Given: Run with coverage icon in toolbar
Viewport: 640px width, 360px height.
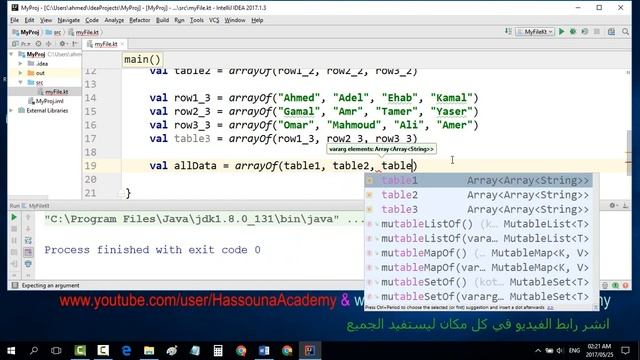Looking at the screenshot, I should tap(585, 32).
